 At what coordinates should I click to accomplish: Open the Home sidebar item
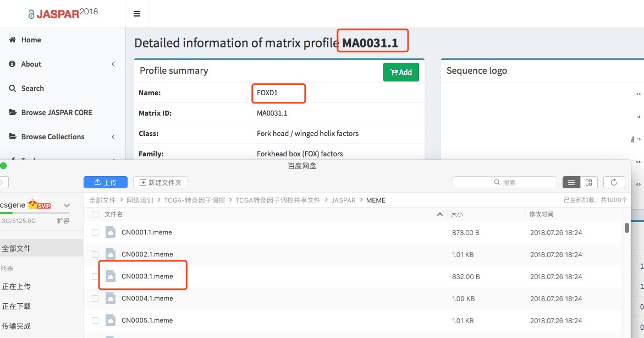[31, 40]
